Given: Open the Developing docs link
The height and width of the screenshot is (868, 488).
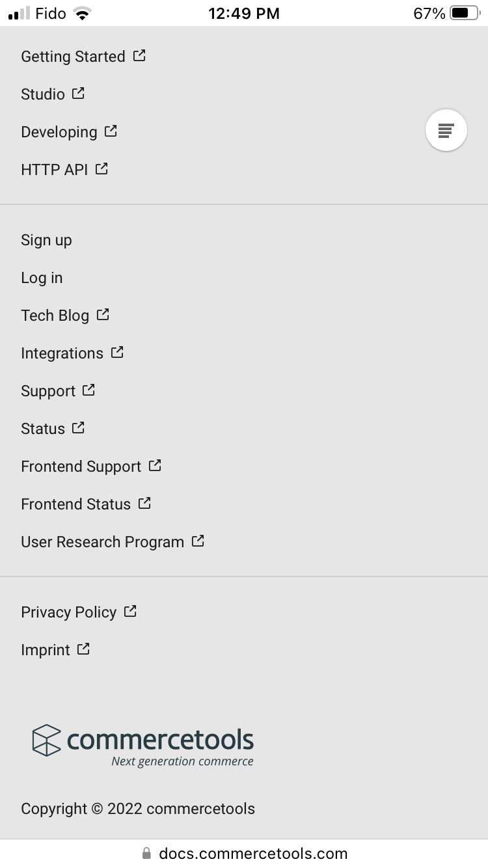Looking at the screenshot, I should 59,132.
